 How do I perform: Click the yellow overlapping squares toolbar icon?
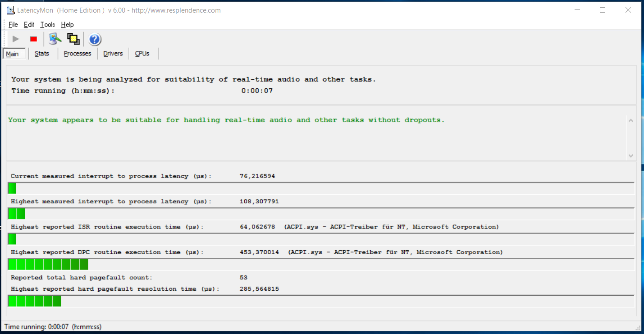coord(73,39)
